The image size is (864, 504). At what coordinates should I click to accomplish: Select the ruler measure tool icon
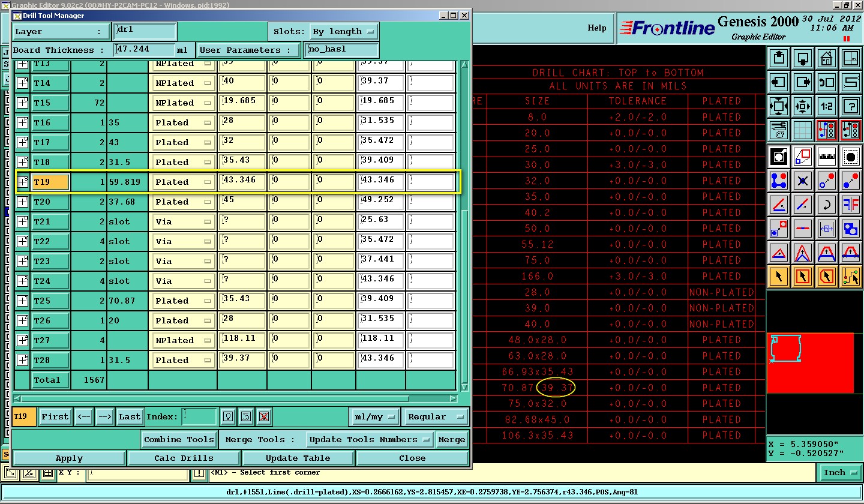pyautogui.click(x=827, y=157)
